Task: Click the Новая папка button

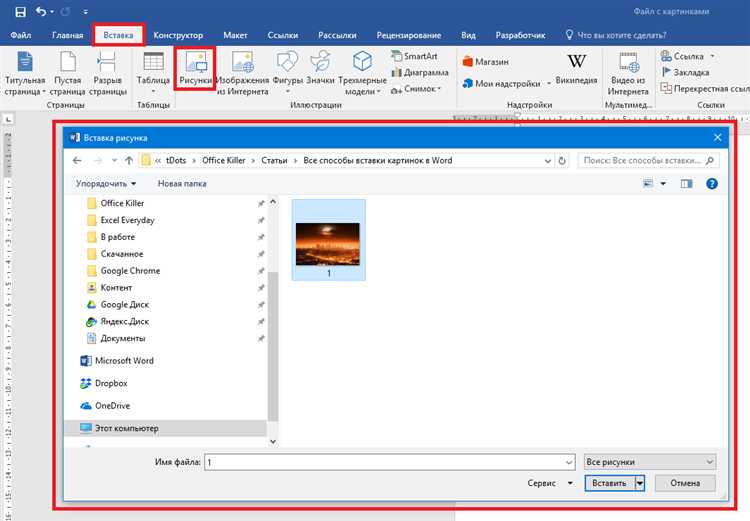Action: [x=182, y=184]
